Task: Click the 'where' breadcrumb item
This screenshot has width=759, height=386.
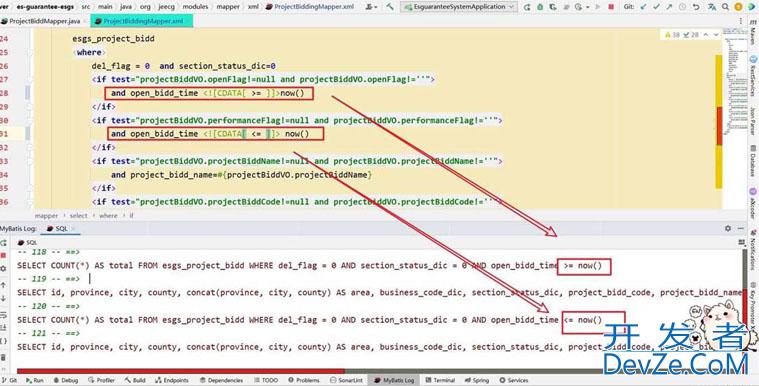Action: tap(108, 216)
